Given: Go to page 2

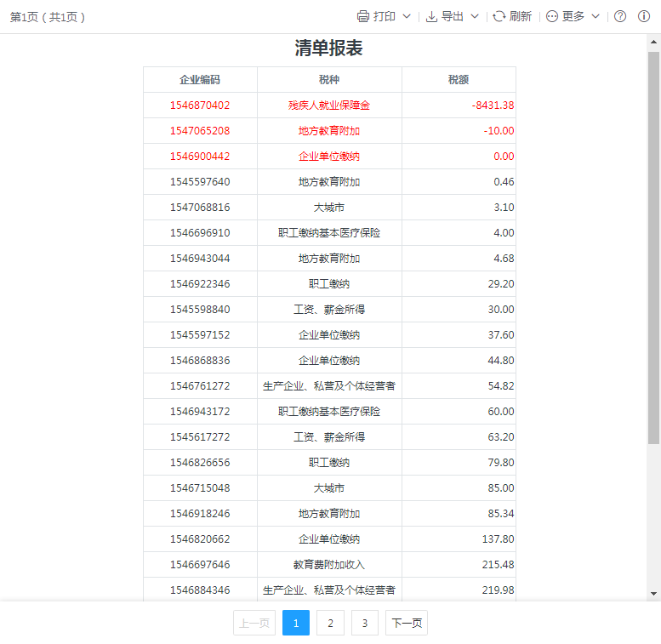Looking at the screenshot, I should pos(330,623).
